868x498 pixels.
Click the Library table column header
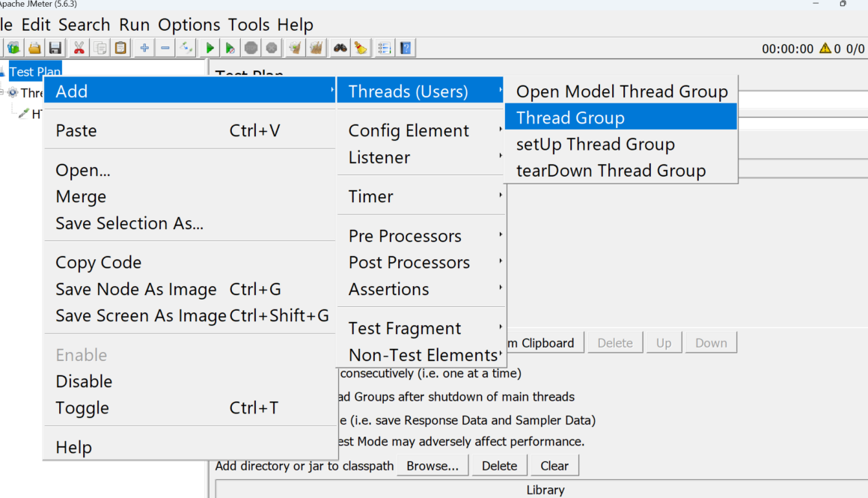coord(545,490)
